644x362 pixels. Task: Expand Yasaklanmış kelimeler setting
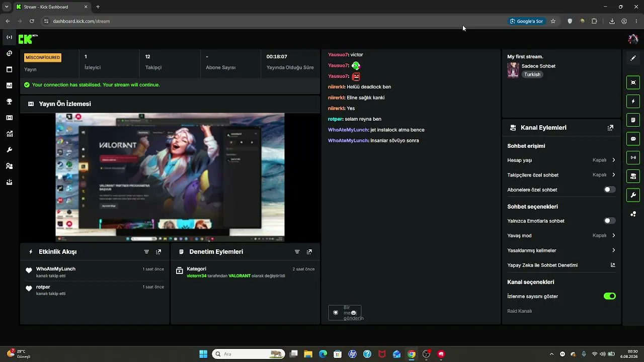pyautogui.click(x=561, y=250)
